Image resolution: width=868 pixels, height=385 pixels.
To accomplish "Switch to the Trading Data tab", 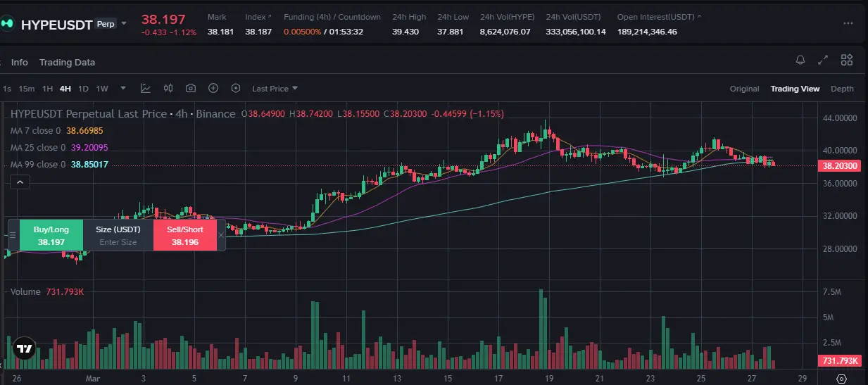I will [x=67, y=62].
